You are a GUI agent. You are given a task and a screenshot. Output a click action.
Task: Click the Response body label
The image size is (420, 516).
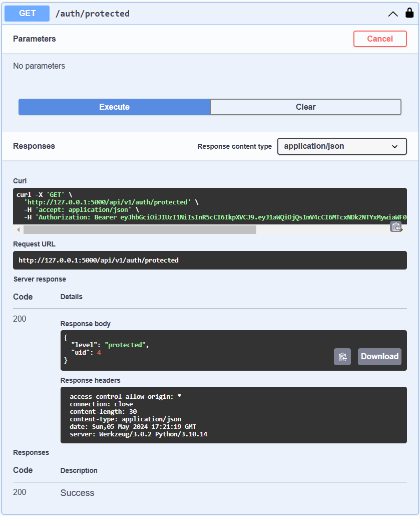pyautogui.click(x=86, y=324)
